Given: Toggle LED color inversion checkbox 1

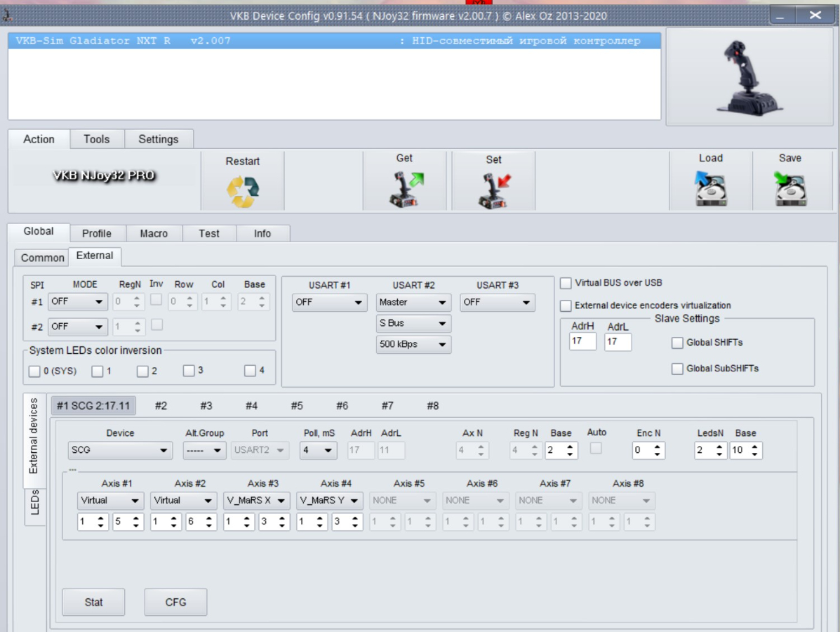Looking at the screenshot, I should tap(97, 371).
